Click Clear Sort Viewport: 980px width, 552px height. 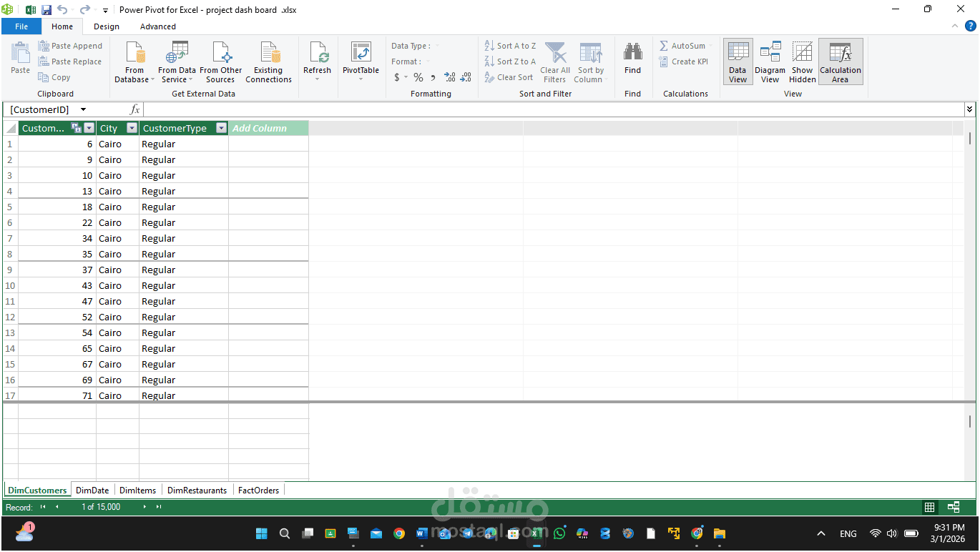(509, 77)
